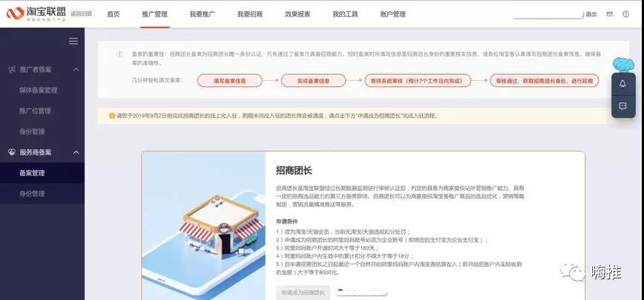Toggle the sidebar hamburger menu icon
Image resolution: width=644 pixels, height=300 pixels.
pos(73,41)
